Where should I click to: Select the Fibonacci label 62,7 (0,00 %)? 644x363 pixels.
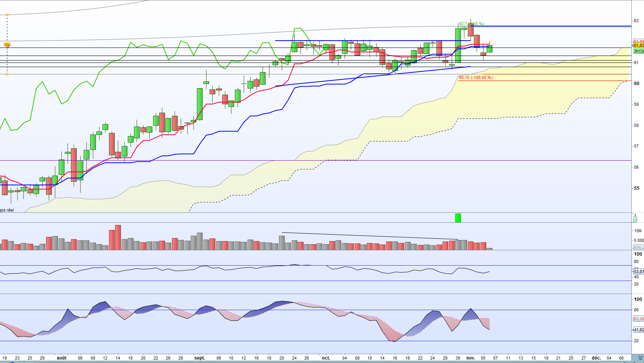tap(471, 24)
